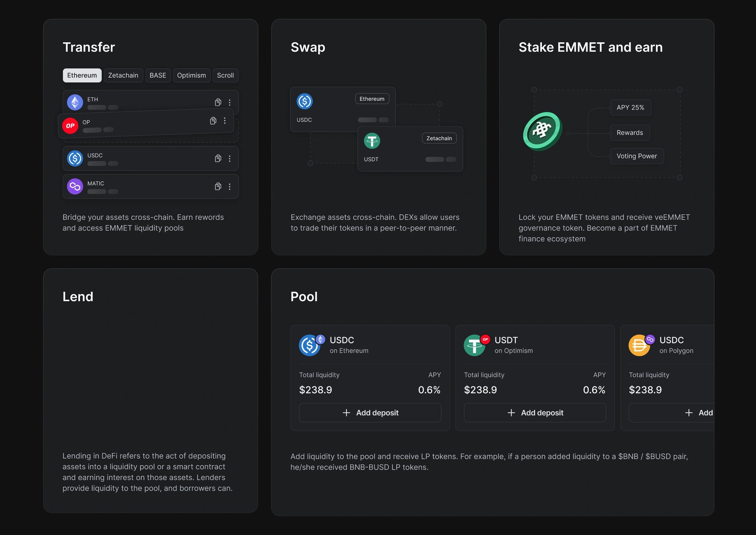Choose the Optimism network tab

191,75
